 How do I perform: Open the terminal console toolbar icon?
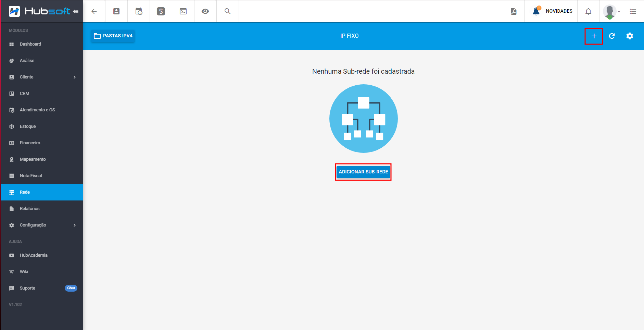point(183,11)
